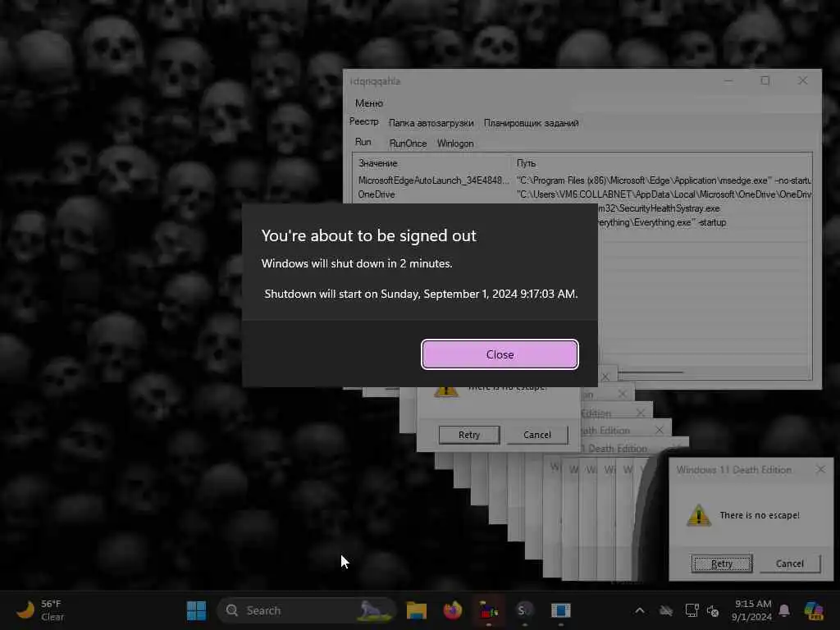
Task: Select the Run sub-tab
Action: point(363,142)
